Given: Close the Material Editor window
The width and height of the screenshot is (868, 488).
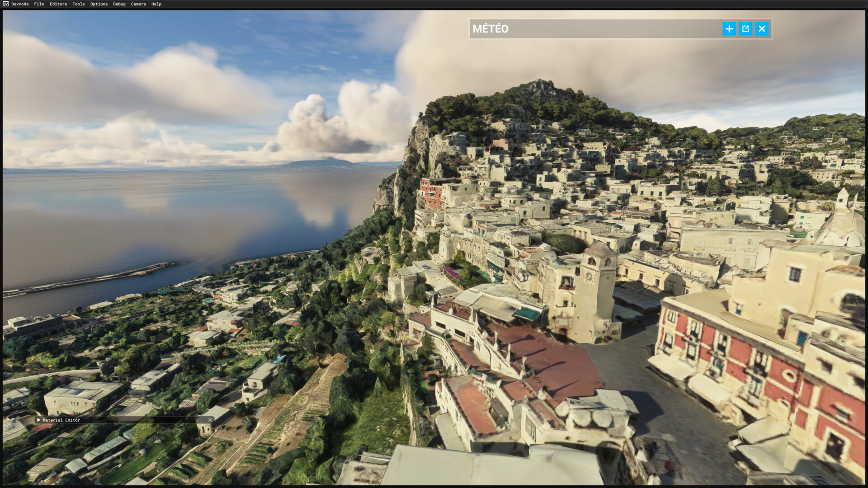Looking at the screenshot, I should 210,420.
